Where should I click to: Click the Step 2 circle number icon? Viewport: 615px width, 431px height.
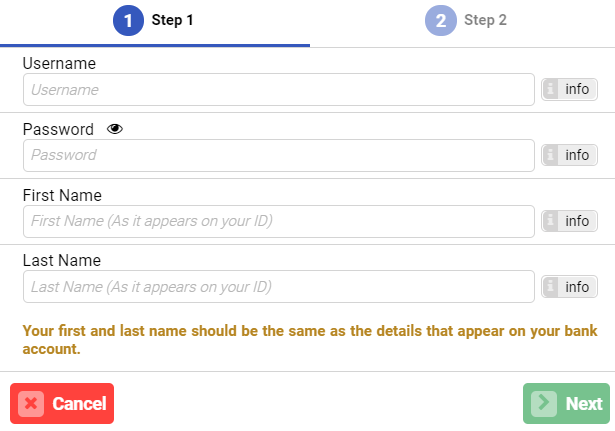click(x=440, y=20)
